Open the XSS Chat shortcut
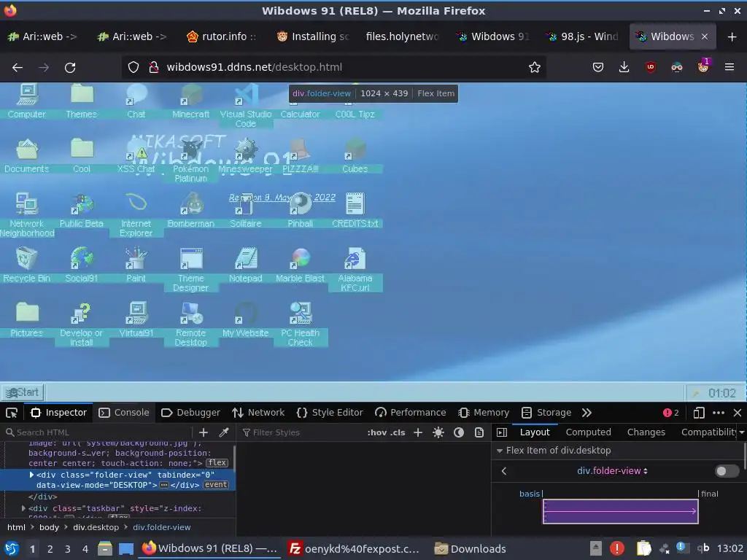 coord(136,156)
